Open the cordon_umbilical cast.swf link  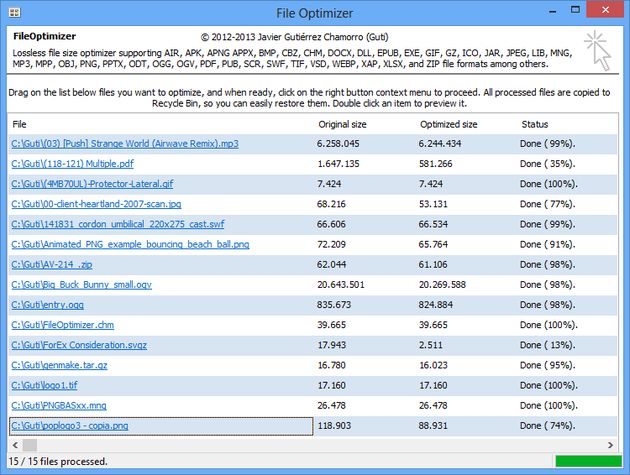(x=118, y=224)
